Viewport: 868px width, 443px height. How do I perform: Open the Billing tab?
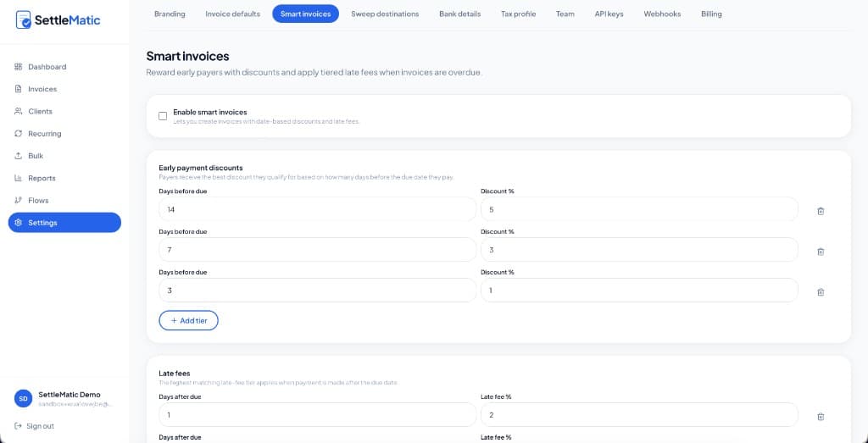pyautogui.click(x=711, y=14)
